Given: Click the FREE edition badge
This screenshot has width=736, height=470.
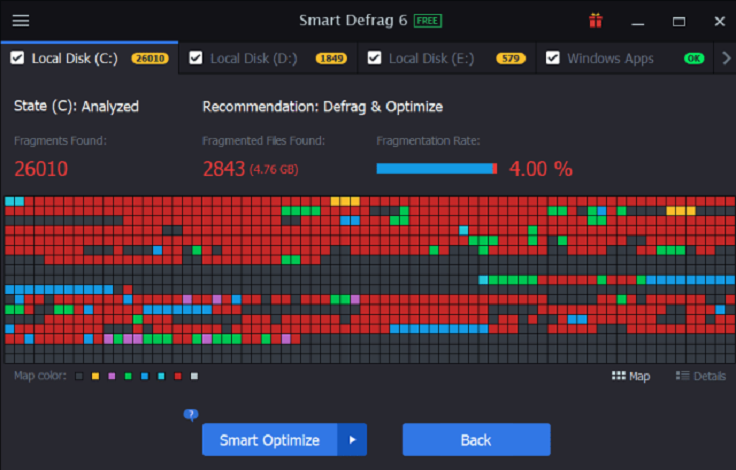Looking at the screenshot, I should (x=428, y=21).
